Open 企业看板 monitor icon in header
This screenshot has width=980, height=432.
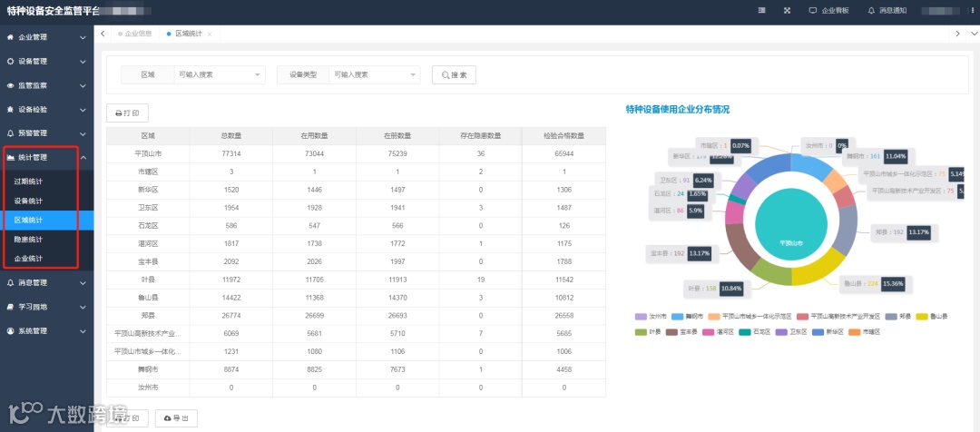[x=813, y=11]
